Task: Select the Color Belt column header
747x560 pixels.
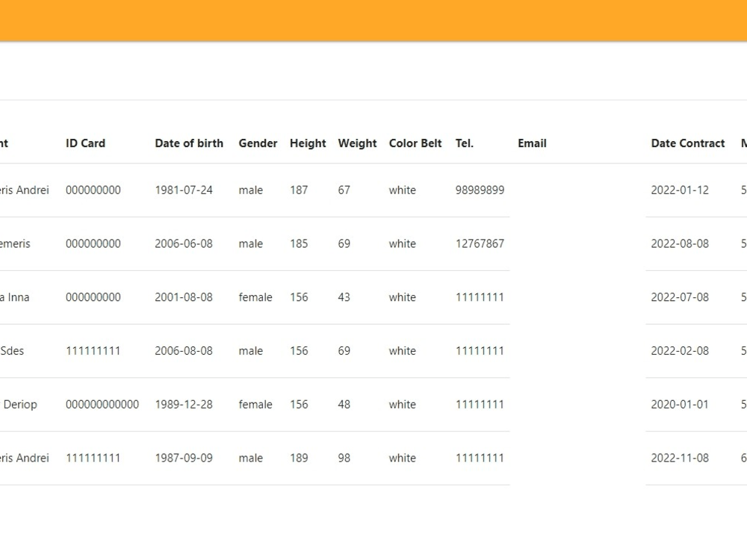Action: click(x=415, y=143)
